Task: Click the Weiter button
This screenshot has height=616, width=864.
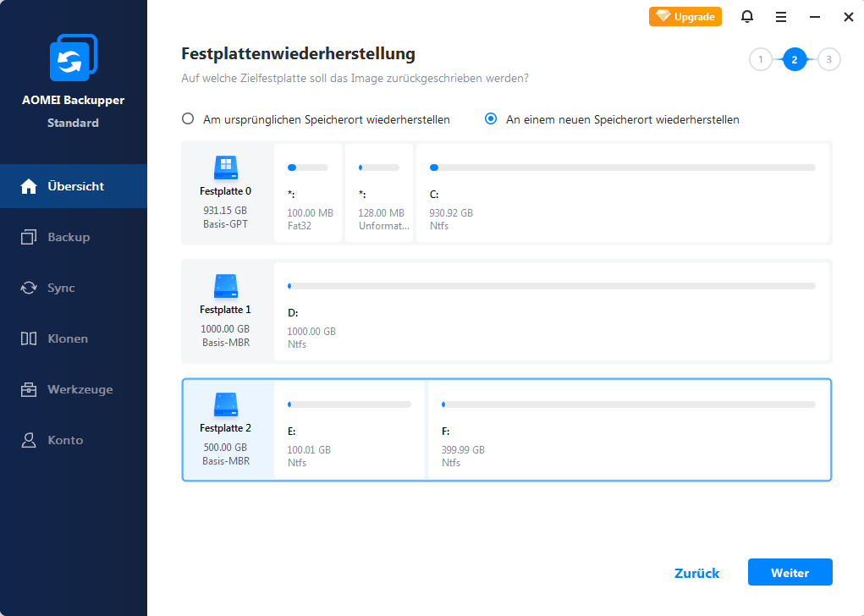Action: point(790,573)
